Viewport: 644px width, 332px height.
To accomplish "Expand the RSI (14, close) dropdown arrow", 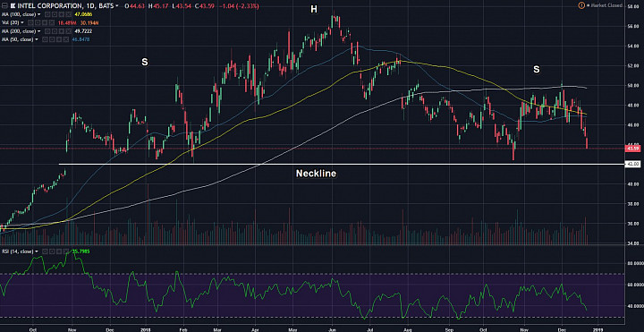I will [x=37, y=251].
